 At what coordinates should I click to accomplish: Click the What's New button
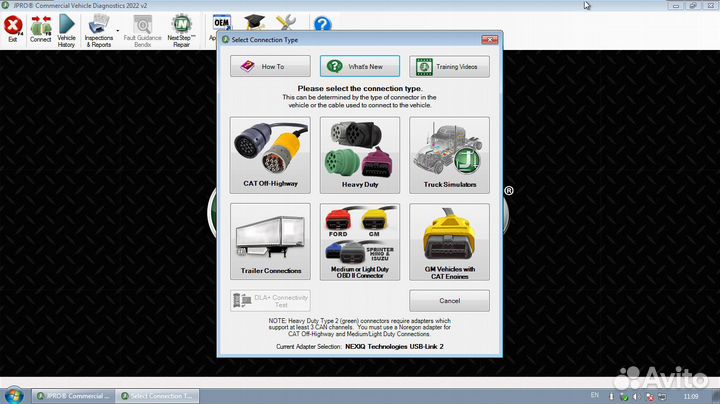[x=360, y=67]
